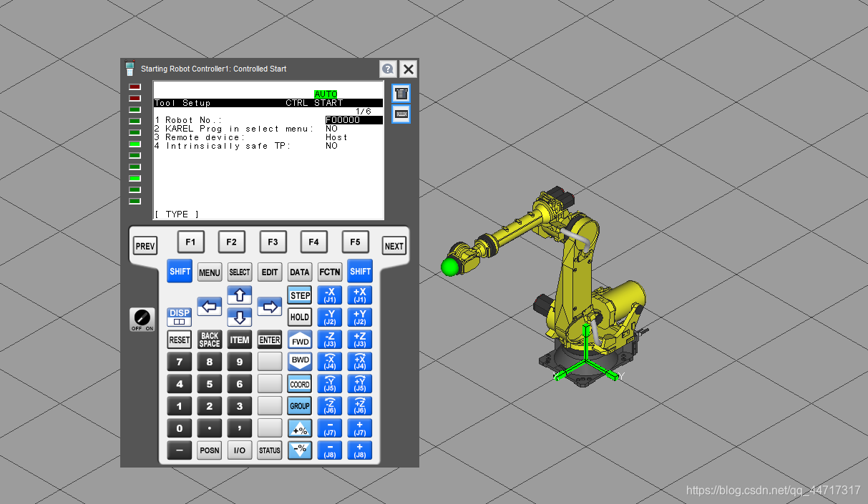Click the PREV key

click(145, 246)
